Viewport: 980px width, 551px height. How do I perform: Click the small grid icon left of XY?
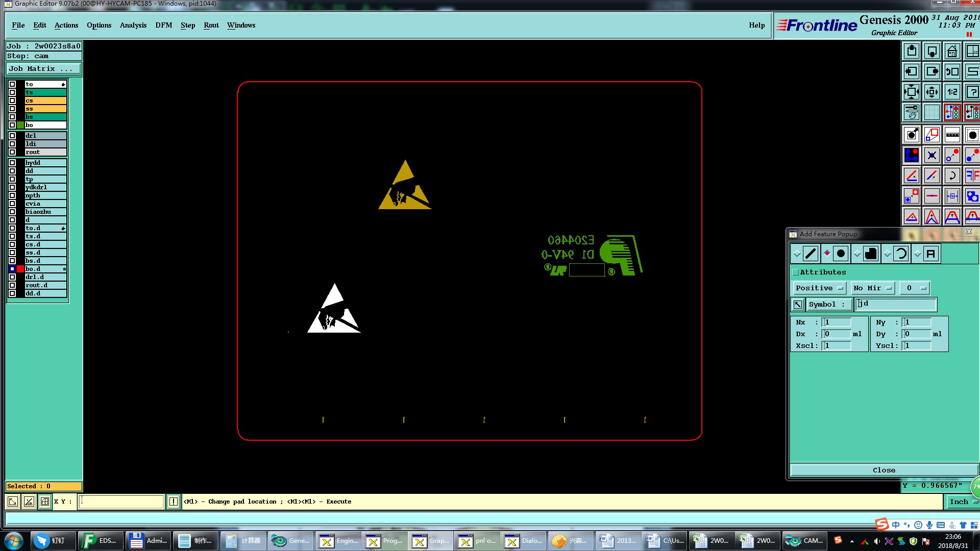pos(45,502)
